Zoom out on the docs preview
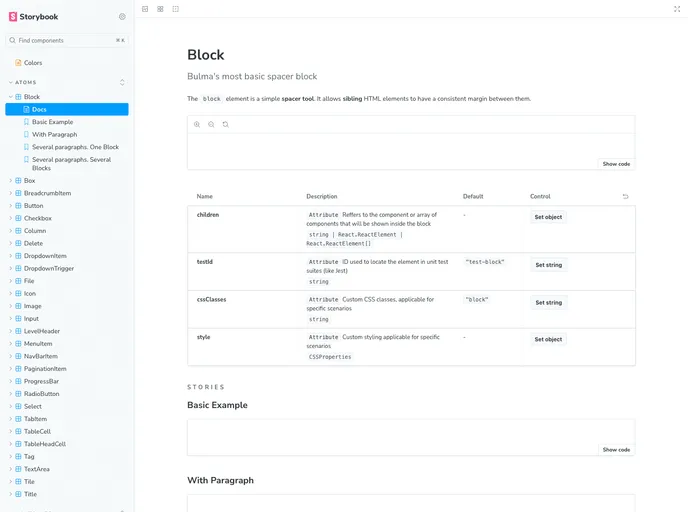688x512 pixels. point(211,124)
